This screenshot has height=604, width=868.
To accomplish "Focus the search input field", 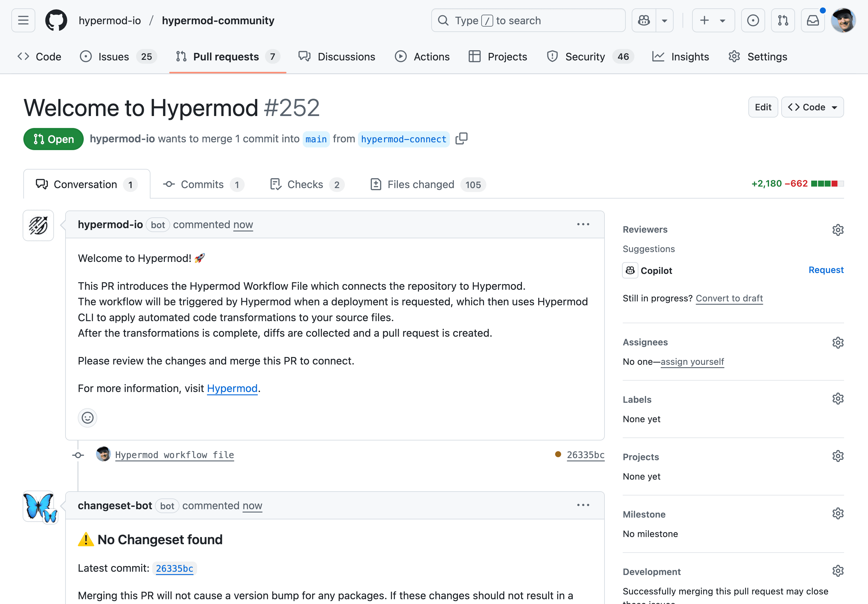I will (x=528, y=20).
